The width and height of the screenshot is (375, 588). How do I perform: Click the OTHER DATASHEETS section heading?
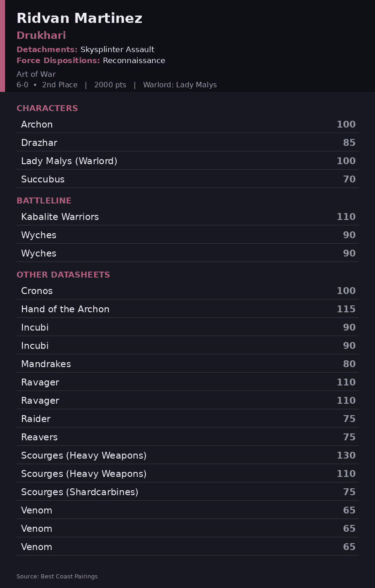(x=63, y=275)
